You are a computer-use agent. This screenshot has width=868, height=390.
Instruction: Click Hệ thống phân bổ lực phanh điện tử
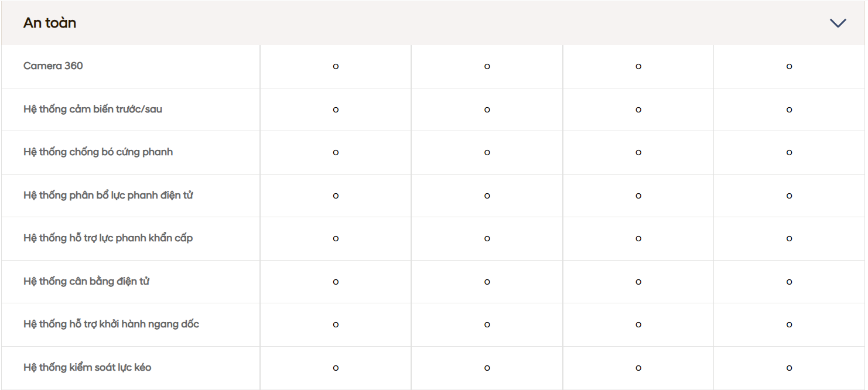108,196
